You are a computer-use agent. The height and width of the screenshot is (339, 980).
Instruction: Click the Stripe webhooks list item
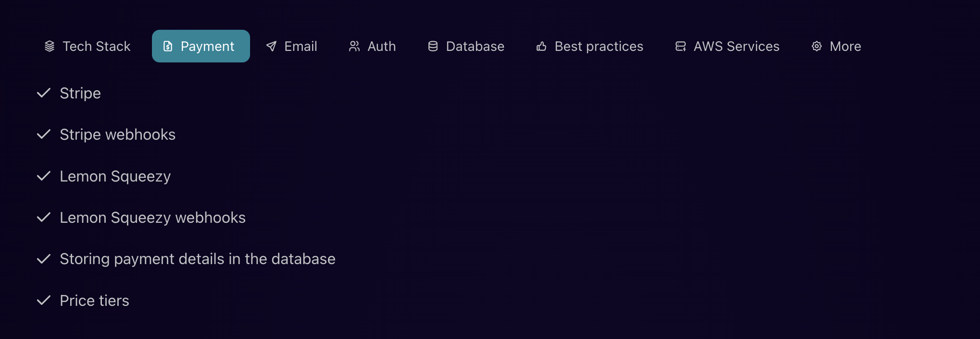tap(117, 134)
